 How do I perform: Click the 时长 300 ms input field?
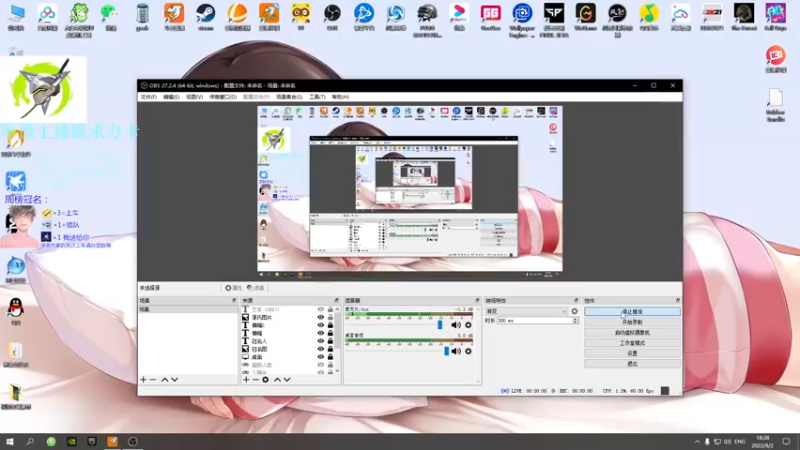[534, 320]
